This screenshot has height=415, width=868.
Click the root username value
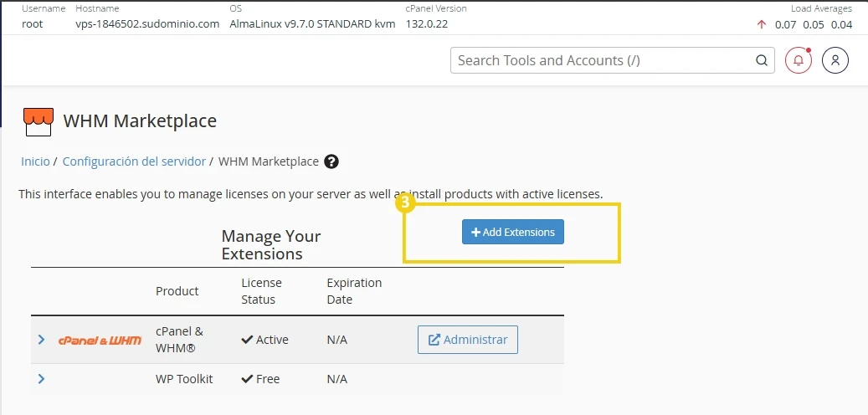[x=32, y=24]
